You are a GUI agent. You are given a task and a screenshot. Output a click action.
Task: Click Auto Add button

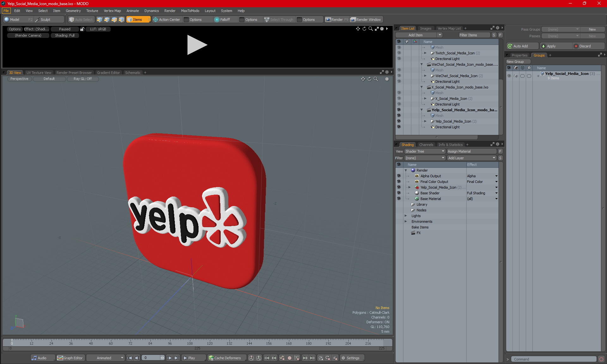click(x=522, y=46)
